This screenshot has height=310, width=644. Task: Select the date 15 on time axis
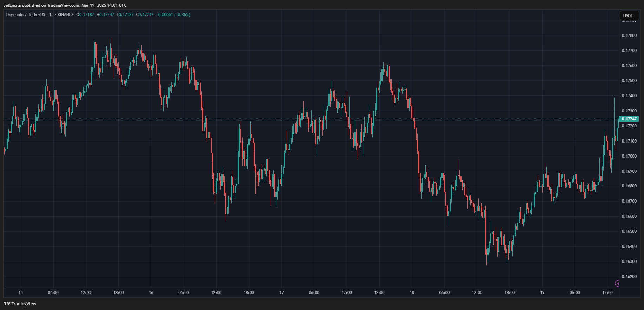pyautogui.click(x=21, y=293)
